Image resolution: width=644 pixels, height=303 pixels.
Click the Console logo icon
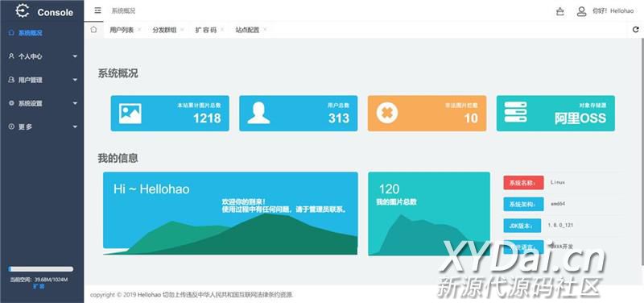(x=23, y=10)
